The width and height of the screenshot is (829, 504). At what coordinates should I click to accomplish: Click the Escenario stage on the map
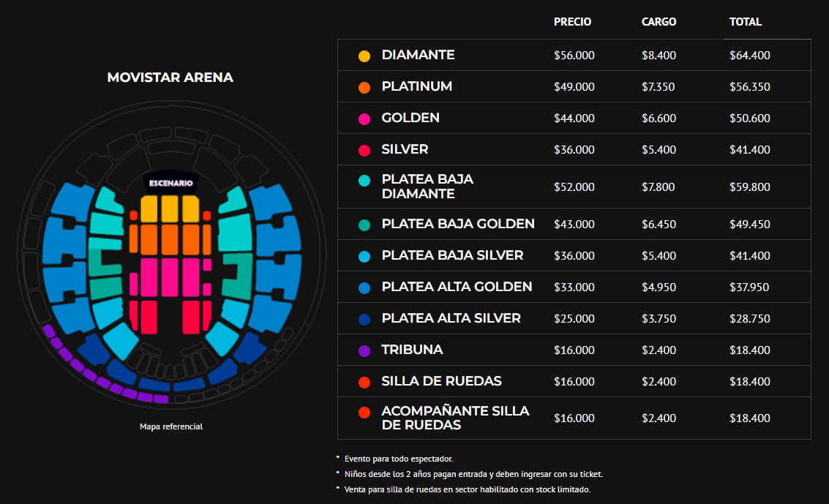[x=170, y=183]
